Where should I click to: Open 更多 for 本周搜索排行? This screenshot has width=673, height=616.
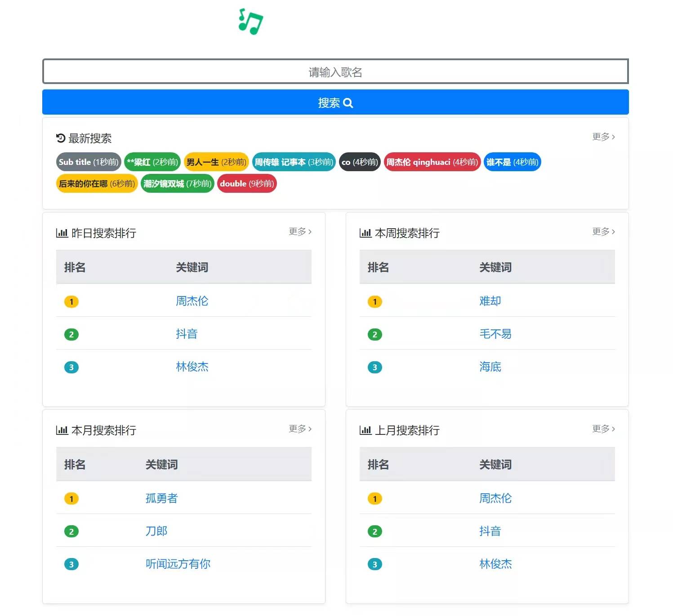click(x=603, y=231)
